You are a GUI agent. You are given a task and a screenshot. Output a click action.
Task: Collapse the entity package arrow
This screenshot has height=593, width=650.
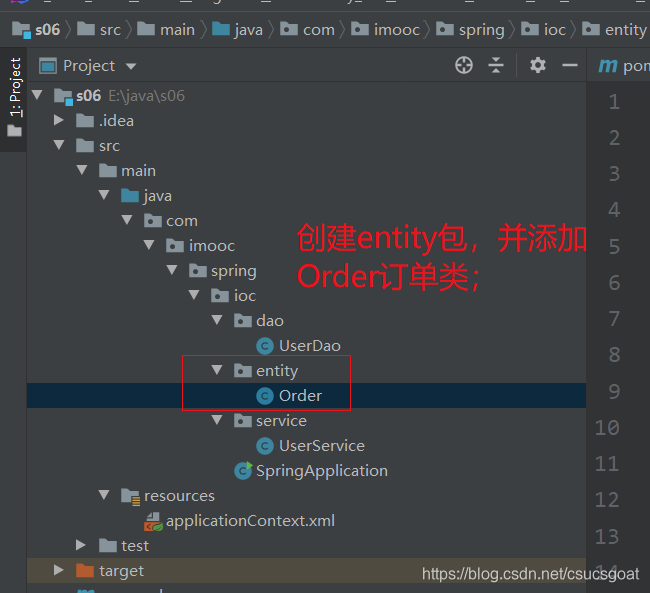point(217,370)
